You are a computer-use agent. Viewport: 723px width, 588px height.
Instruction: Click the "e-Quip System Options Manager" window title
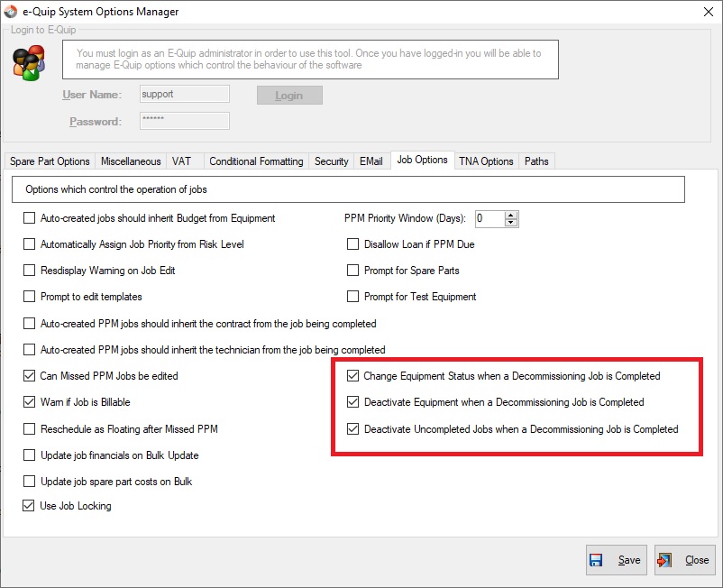coord(101,12)
